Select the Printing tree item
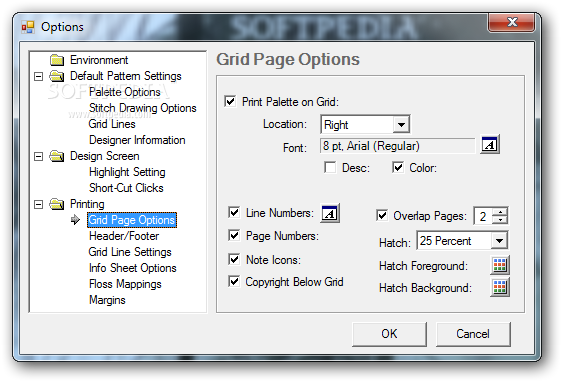 [87, 204]
